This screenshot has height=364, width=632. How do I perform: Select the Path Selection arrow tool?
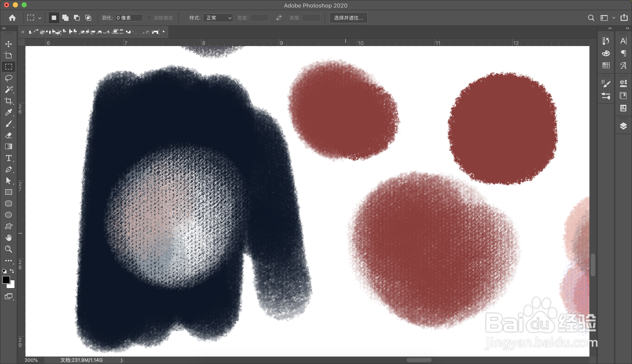pos(9,181)
